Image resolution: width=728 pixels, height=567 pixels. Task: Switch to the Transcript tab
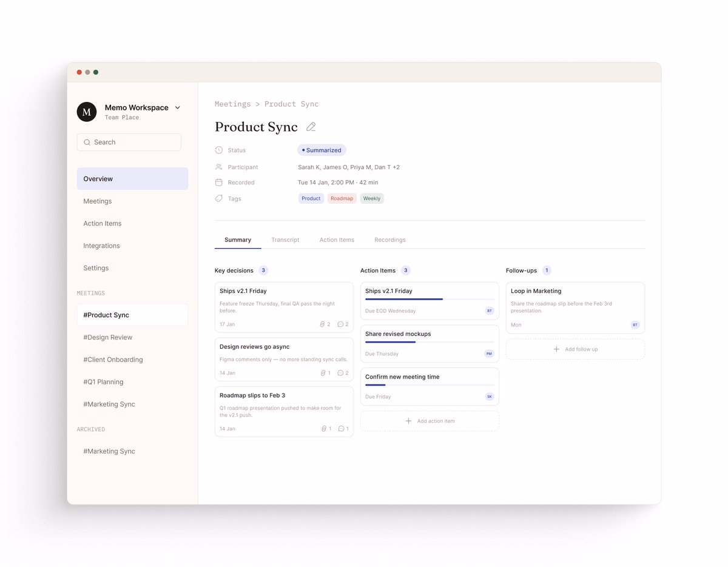[285, 240]
